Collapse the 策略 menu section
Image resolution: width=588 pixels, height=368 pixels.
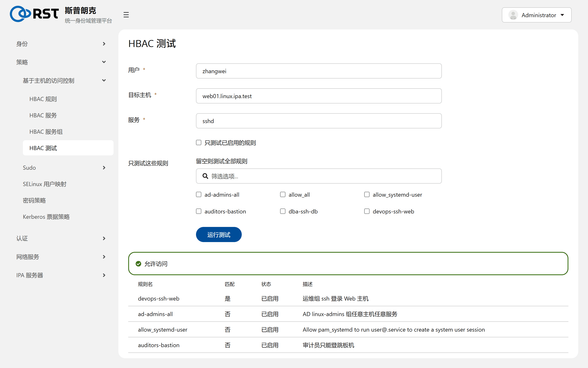pos(61,62)
